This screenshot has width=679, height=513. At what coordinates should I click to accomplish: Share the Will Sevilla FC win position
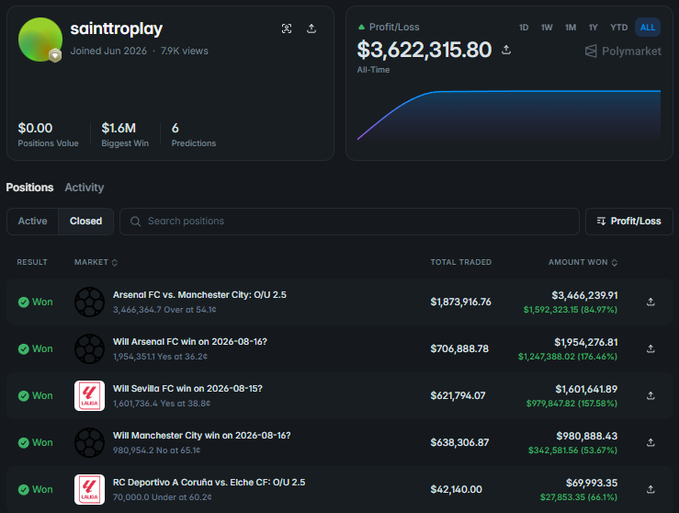click(x=650, y=395)
